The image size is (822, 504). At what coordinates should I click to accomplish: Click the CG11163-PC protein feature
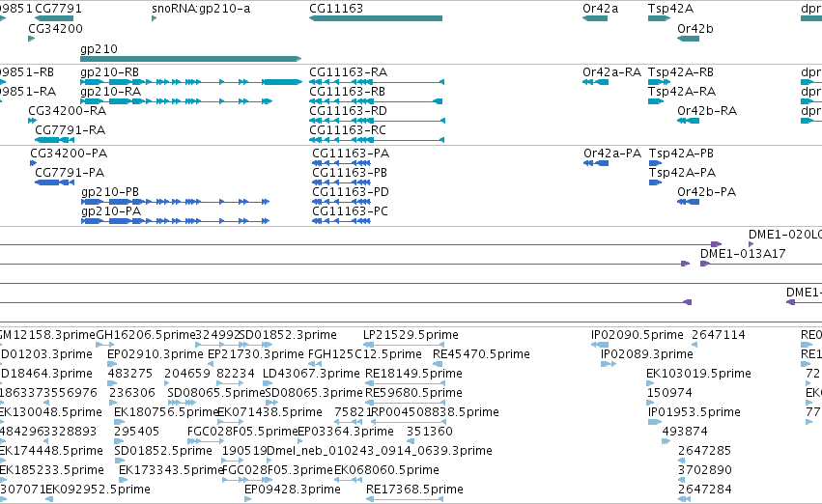tap(341, 221)
